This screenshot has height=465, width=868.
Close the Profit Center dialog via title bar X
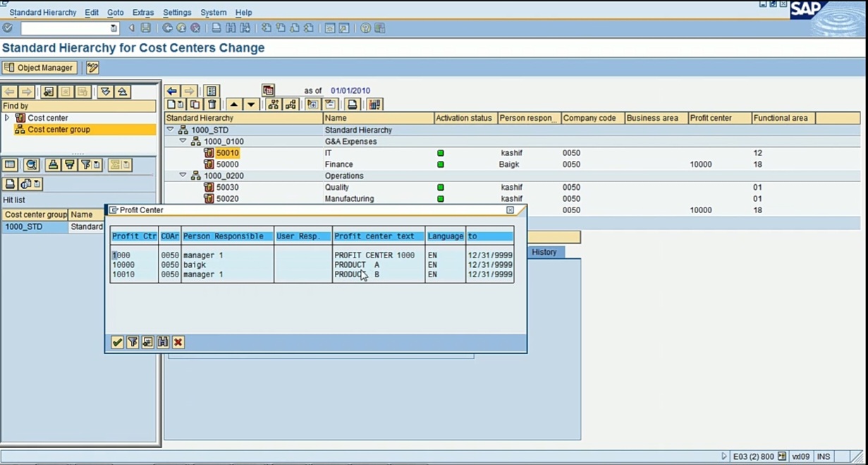pos(511,210)
